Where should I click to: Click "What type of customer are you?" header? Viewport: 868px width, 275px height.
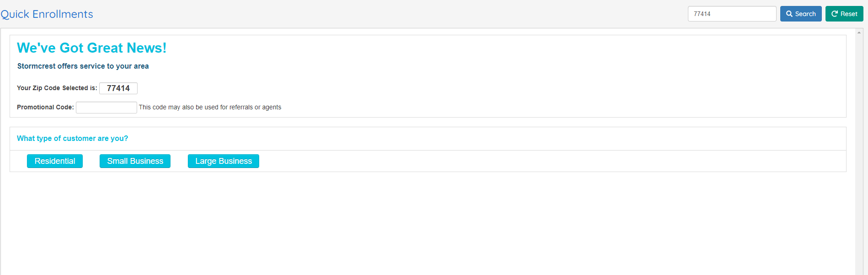coord(72,138)
